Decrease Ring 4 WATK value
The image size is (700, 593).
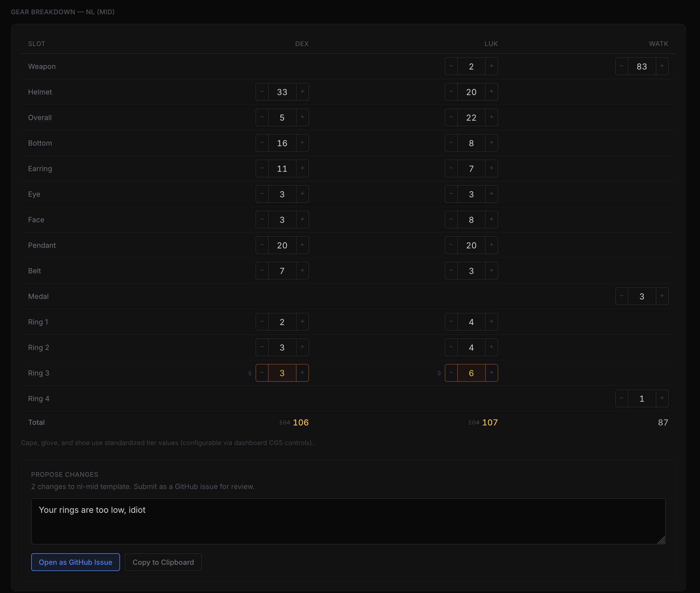coord(622,398)
